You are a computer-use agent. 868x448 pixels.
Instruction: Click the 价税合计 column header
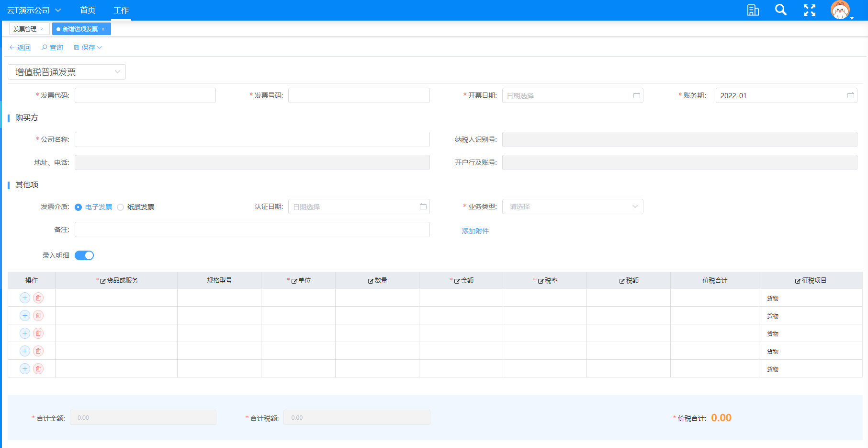point(715,280)
